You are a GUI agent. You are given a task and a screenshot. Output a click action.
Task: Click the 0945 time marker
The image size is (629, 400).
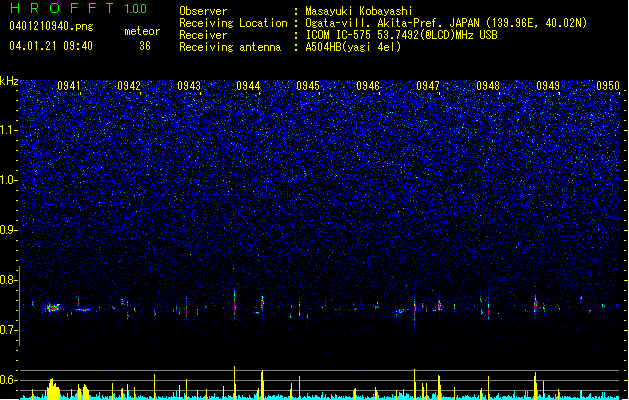[x=308, y=85]
